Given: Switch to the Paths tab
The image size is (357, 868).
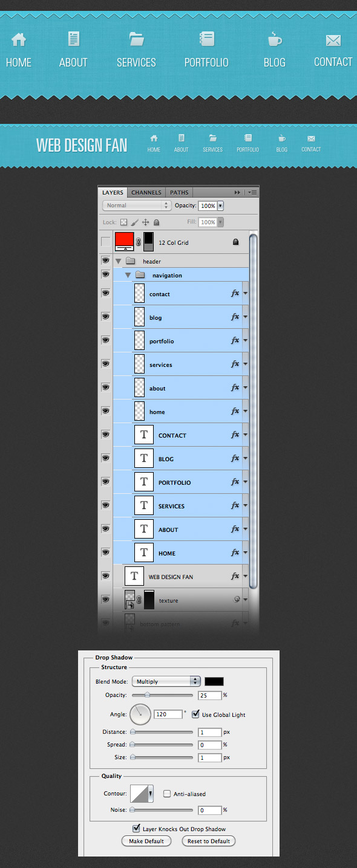Looking at the screenshot, I should coord(179,192).
